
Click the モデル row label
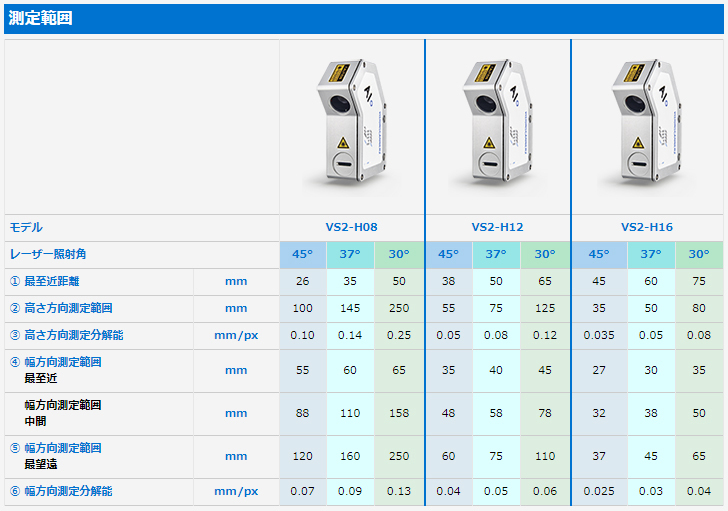(x=26, y=227)
